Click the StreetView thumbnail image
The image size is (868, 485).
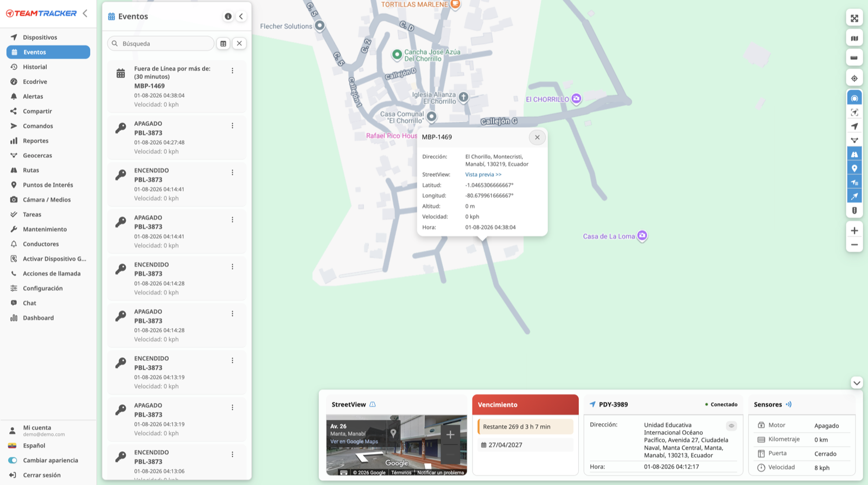397,445
